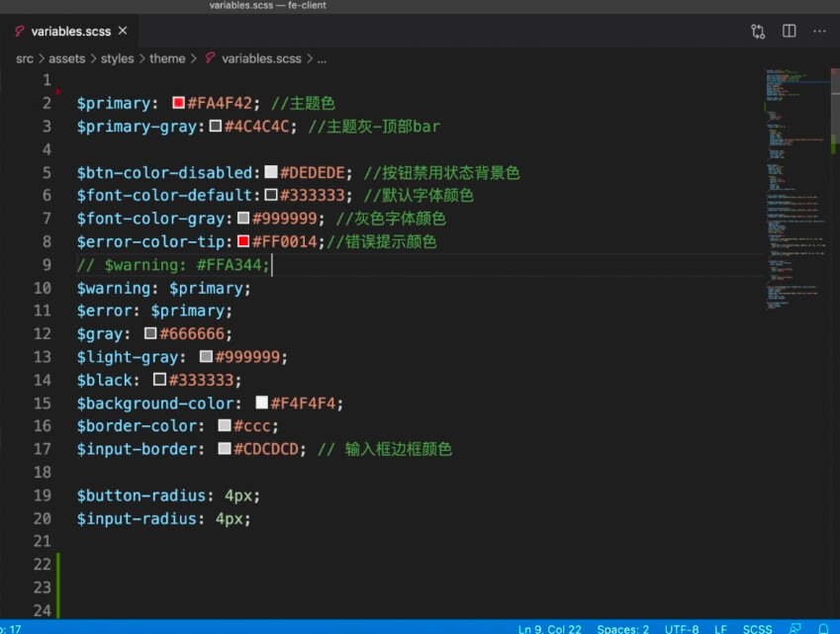Open the styles breadcrumb

(118, 58)
